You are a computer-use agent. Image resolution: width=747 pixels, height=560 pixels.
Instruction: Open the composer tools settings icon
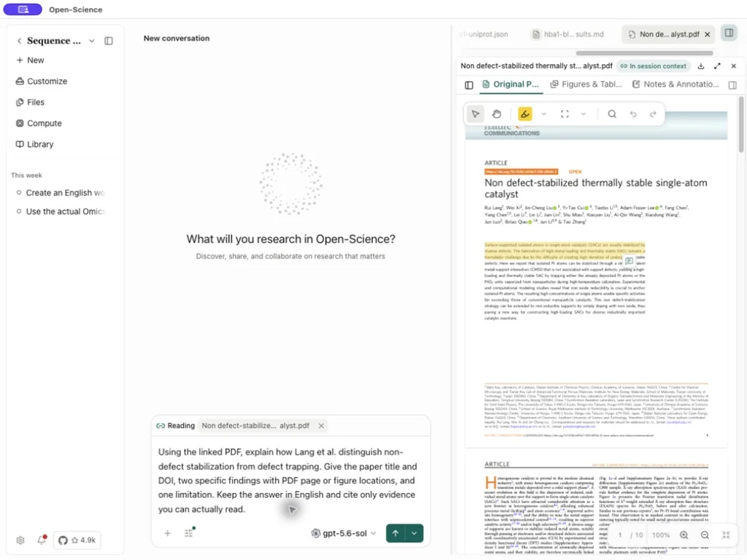[189, 533]
